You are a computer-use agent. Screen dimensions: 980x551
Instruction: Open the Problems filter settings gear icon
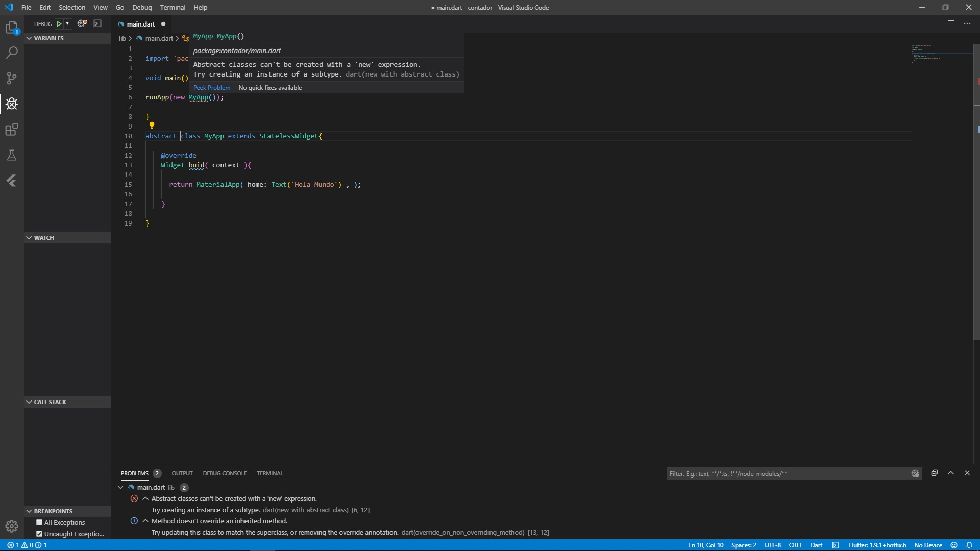tap(915, 473)
